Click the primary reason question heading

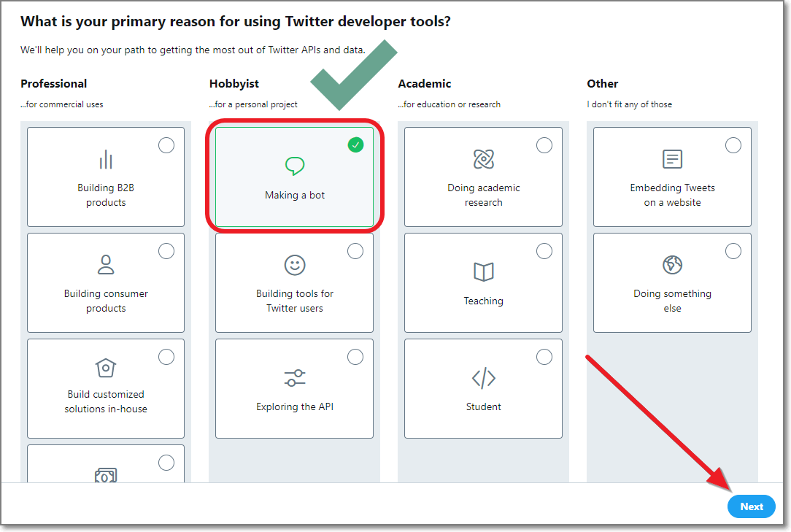[236, 22]
